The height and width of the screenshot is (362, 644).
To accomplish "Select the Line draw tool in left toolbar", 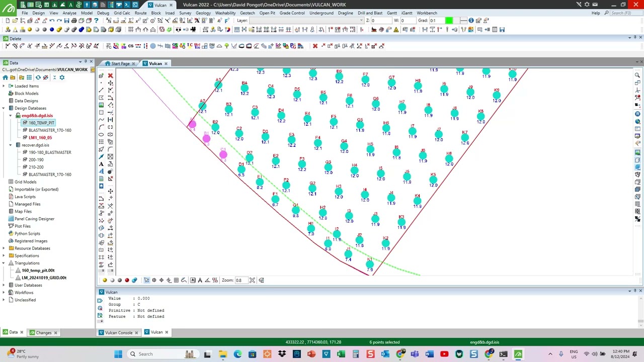I will click(x=101, y=90).
